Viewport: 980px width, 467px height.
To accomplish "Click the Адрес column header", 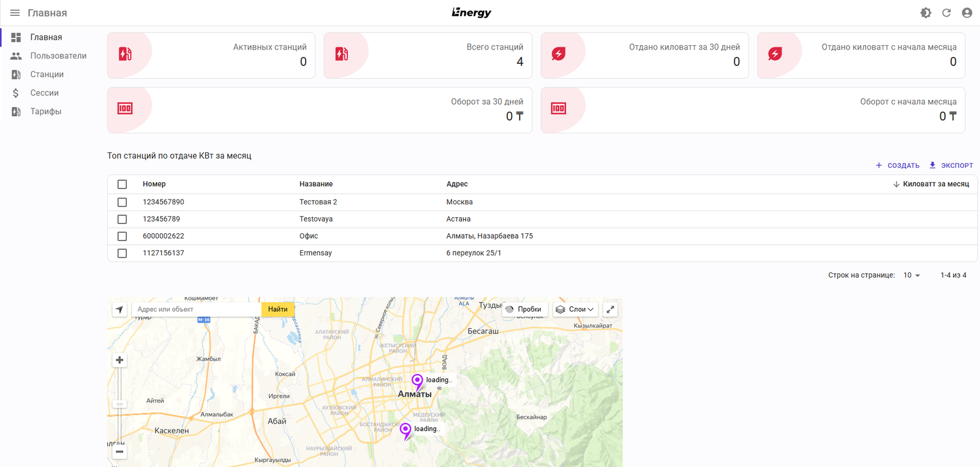I will pos(457,184).
